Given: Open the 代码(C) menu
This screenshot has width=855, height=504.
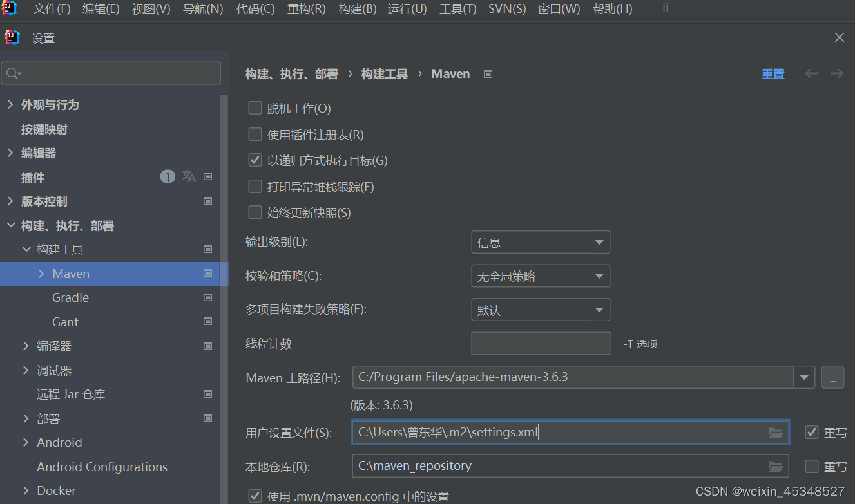Looking at the screenshot, I should (255, 9).
